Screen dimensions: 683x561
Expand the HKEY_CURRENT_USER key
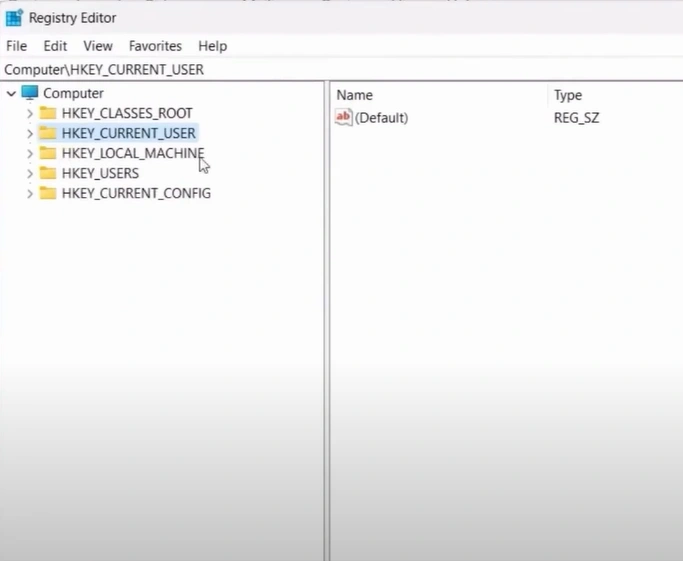tap(30, 134)
